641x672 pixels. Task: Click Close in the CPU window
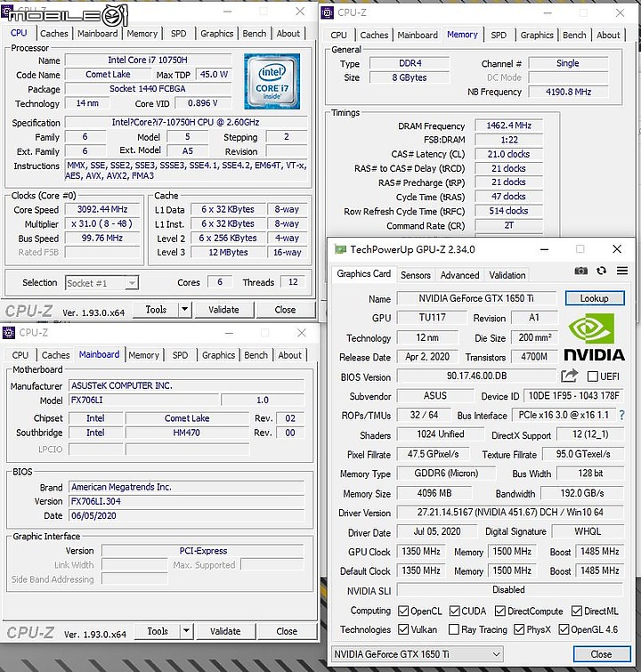click(285, 310)
